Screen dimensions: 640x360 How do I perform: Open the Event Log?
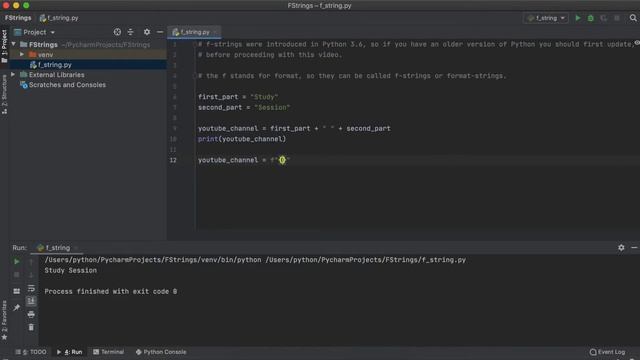[x=607, y=352]
